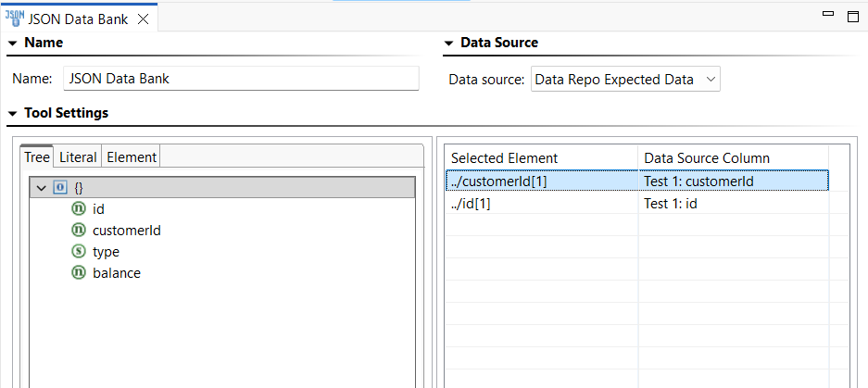The width and height of the screenshot is (868, 388).
Task: Close the JSON Data Bank tab
Action: point(143,19)
